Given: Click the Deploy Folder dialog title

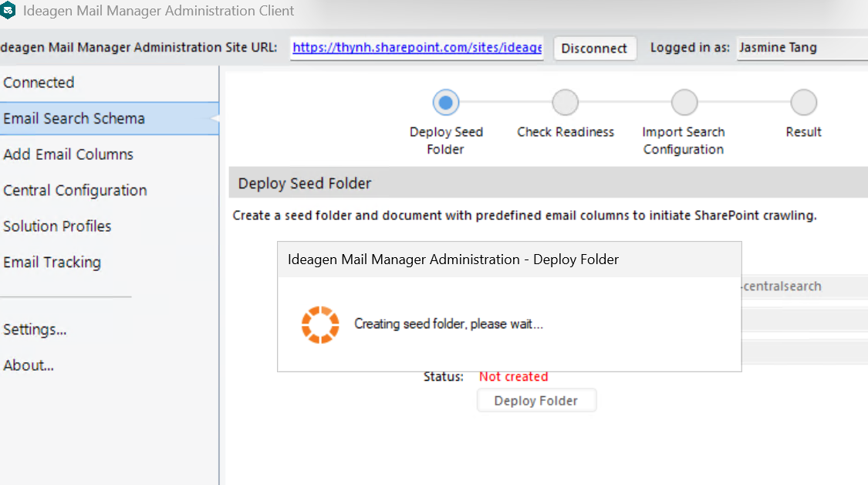Looking at the screenshot, I should (454, 259).
